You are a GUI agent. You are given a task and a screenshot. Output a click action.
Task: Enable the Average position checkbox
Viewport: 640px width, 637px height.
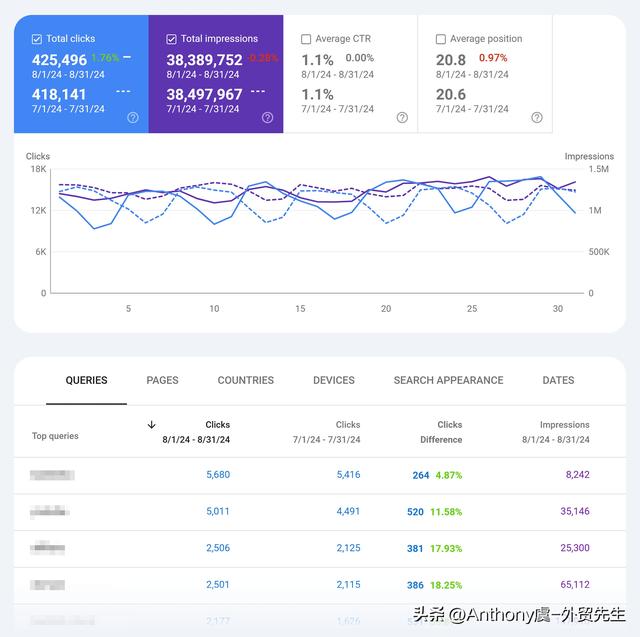pos(441,39)
